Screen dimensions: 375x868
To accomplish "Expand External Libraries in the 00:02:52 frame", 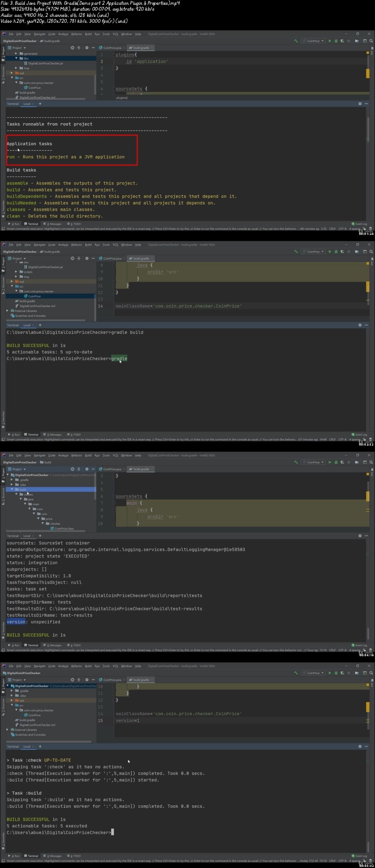I will 7,311.
